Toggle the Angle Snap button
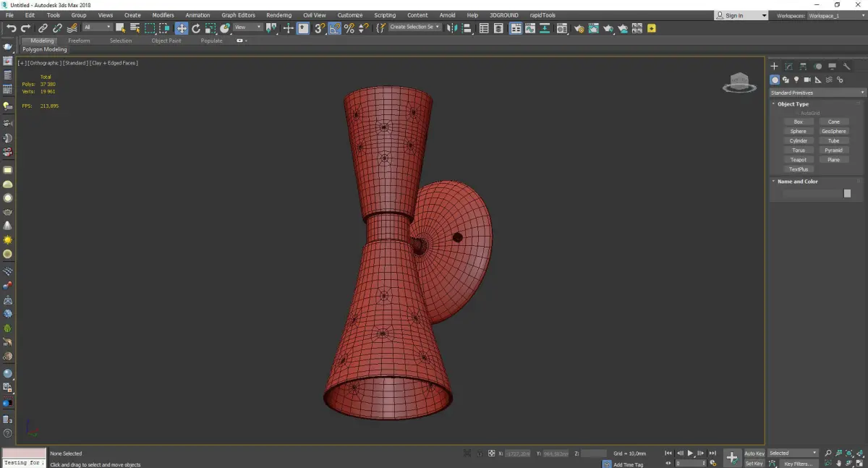The image size is (868, 468). (x=335, y=28)
